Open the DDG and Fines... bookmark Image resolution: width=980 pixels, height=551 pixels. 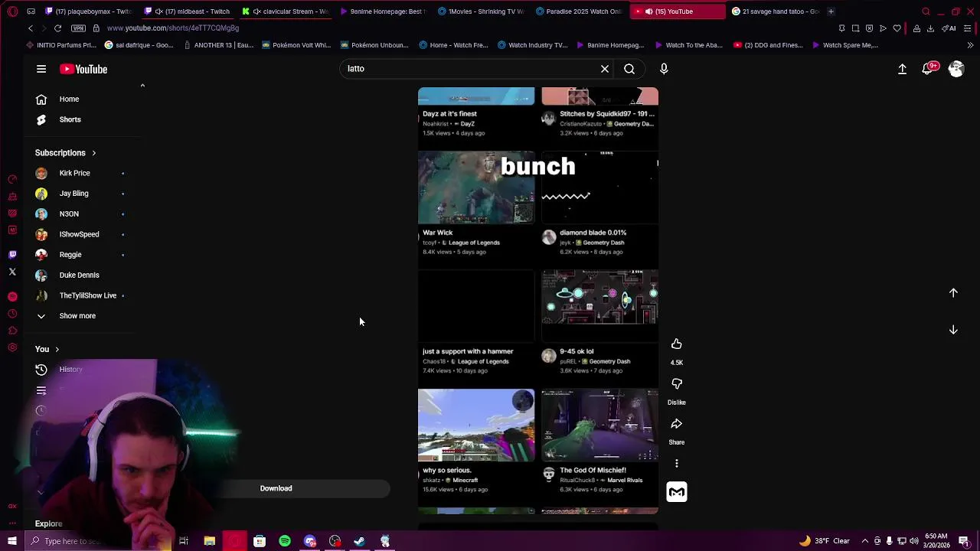767,45
